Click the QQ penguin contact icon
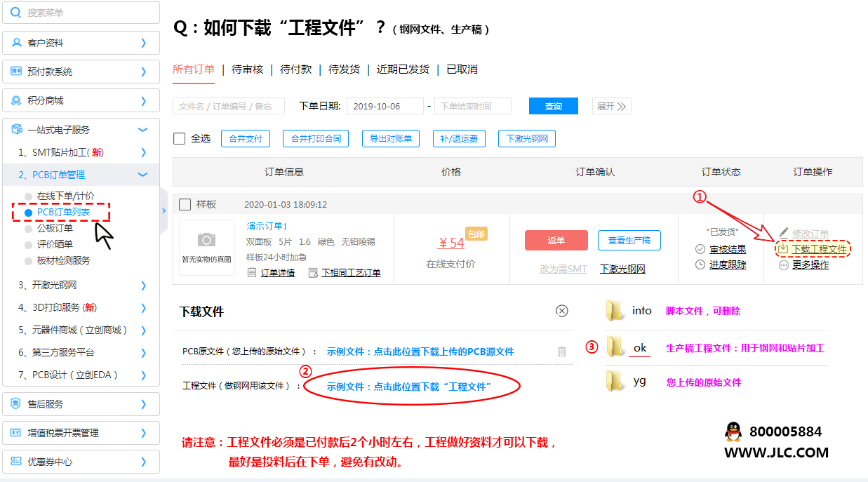Screen dimensions: 868x482 [733, 431]
